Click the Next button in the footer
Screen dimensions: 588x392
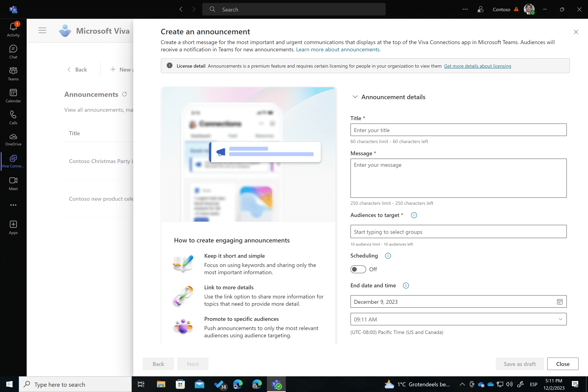193,364
